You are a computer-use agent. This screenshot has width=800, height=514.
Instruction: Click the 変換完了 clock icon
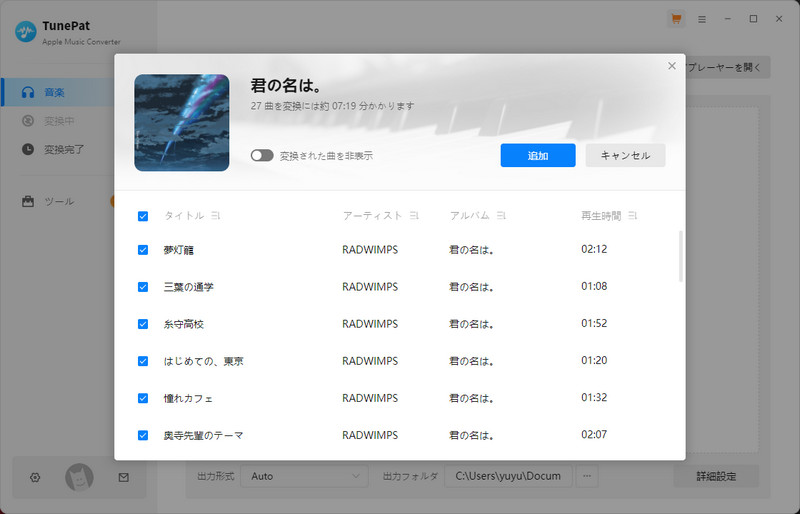(28, 150)
